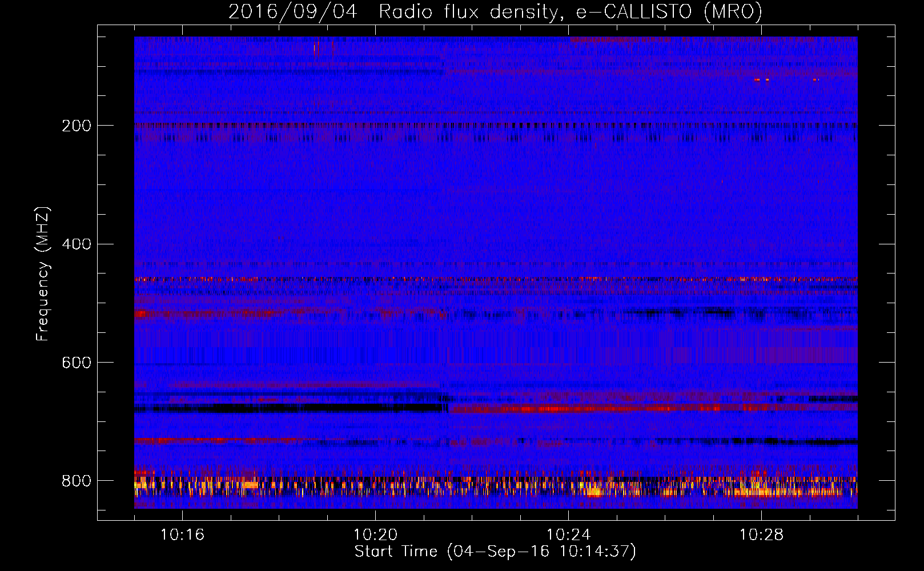Click the '600' frequency tick label
The image size is (924, 571).
click(77, 363)
